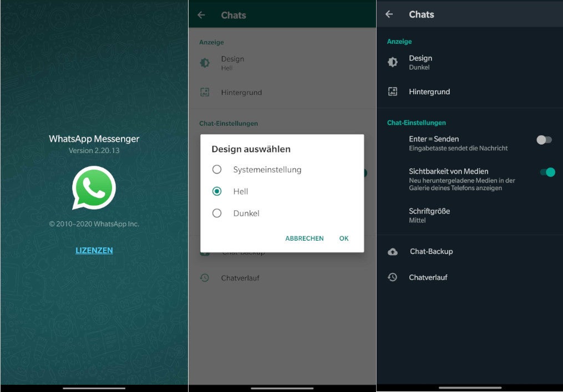
Task: Open Schriftgröße setting showing Mittel
Action: point(470,215)
